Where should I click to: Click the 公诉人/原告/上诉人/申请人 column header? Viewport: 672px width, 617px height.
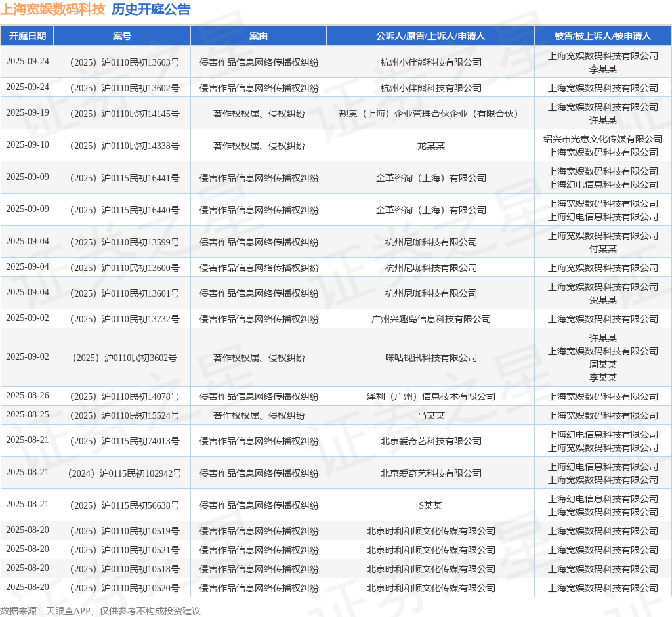tap(430, 36)
